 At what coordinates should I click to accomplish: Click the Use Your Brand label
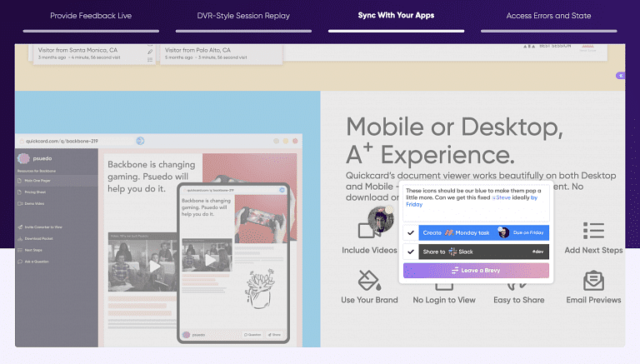pos(369,300)
